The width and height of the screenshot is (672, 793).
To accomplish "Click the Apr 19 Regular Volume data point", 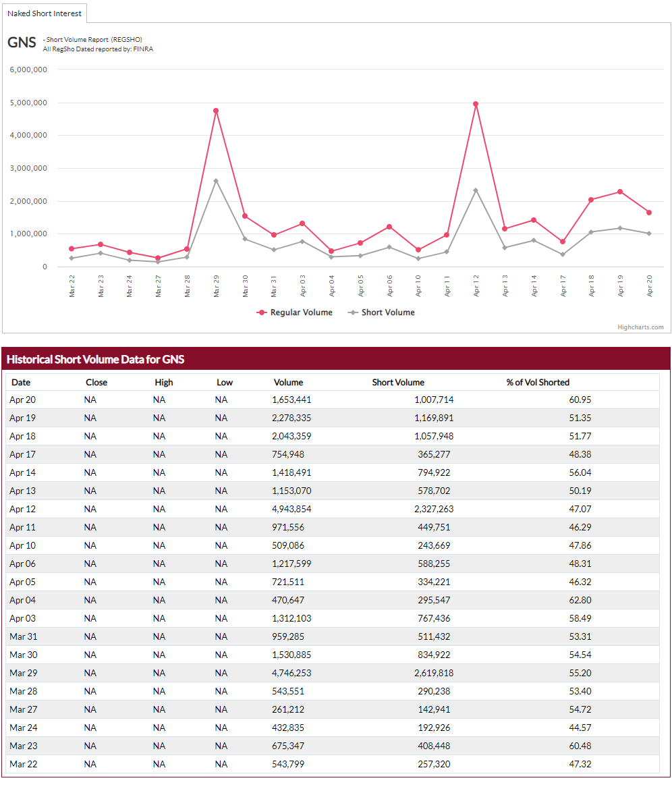I will coord(620,192).
